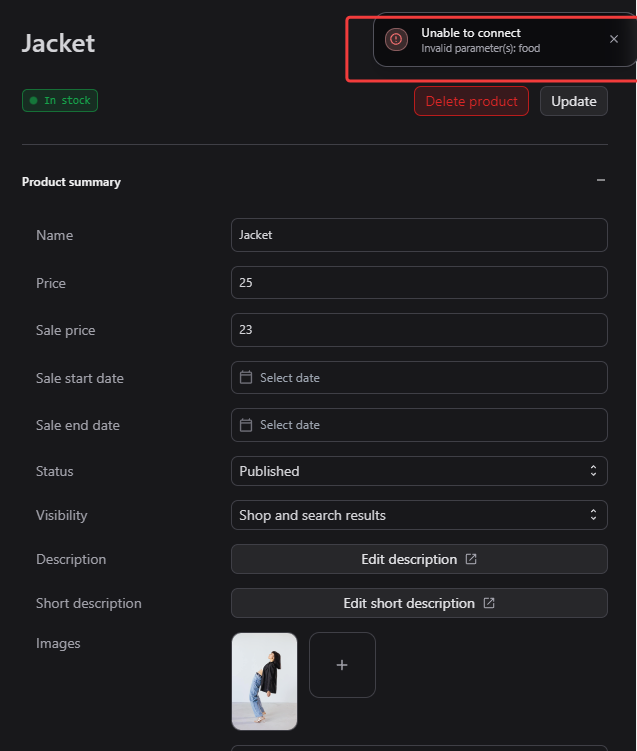Click the red error alert icon
The width and height of the screenshot is (637, 751).
pos(397,39)
